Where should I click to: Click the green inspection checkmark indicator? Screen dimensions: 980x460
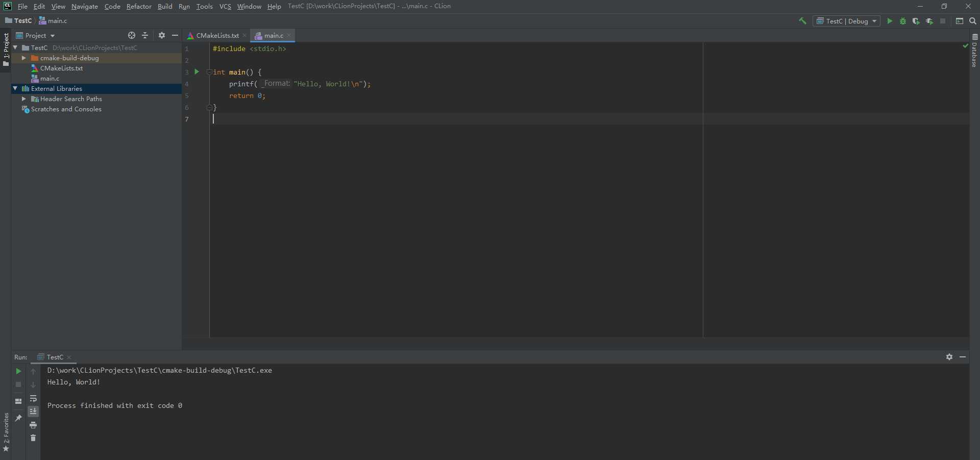tap(965, 46)
